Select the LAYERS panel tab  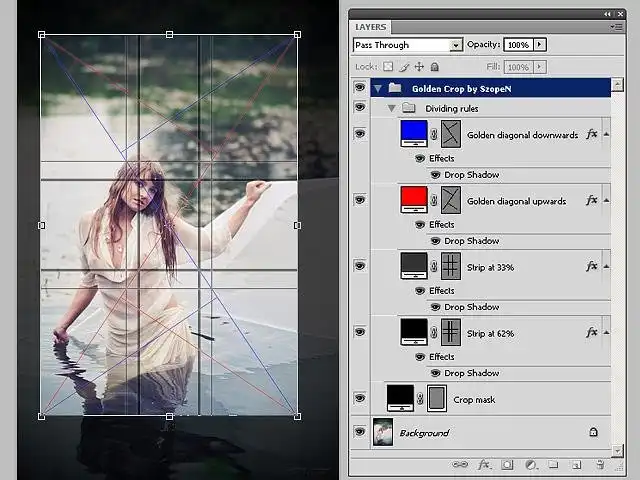tap(371, 27)
